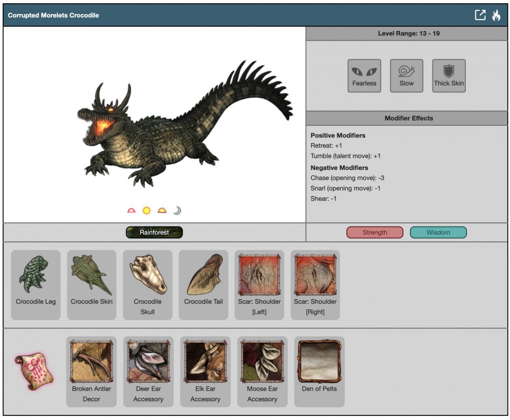Open the Den of Pelts item
Viewport: 510px width, 420px height.
tap(319, 371)
